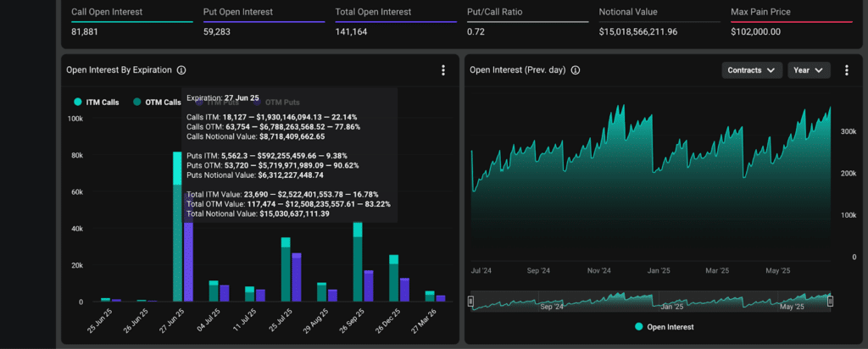Click the Open Interest By Expiration title
This screenshot has height=349, width=868.
[119, 70]
